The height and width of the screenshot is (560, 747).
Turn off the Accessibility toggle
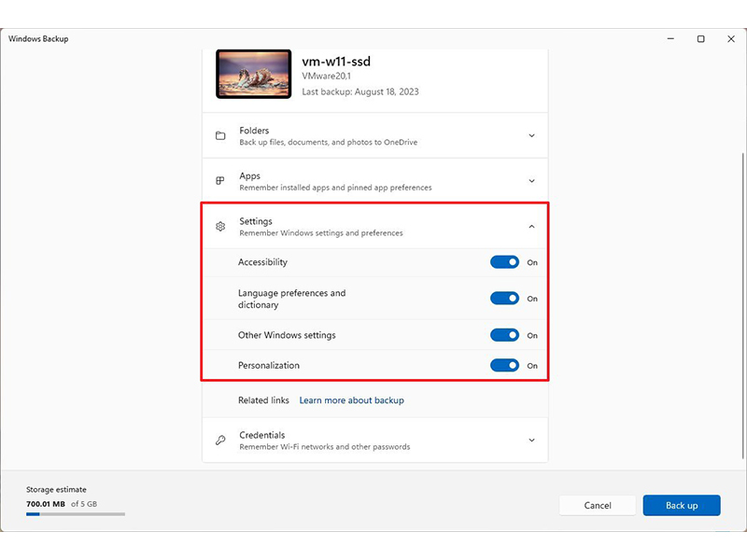504,262
